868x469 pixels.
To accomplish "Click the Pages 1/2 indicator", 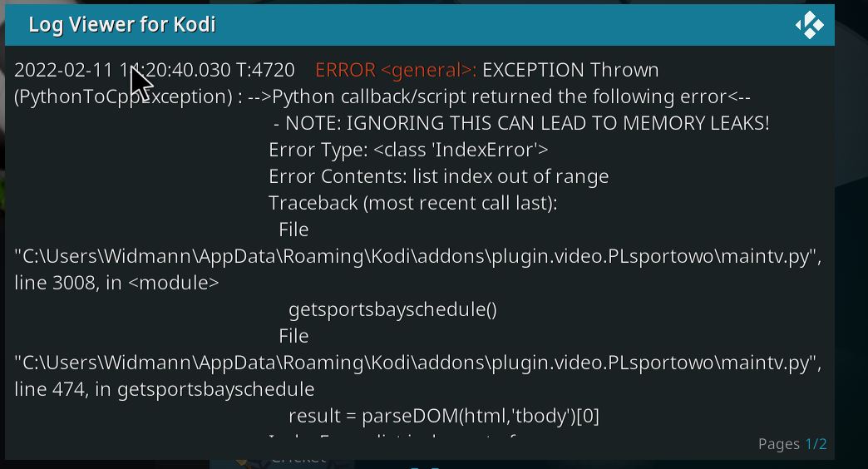I will click(792, 444).
